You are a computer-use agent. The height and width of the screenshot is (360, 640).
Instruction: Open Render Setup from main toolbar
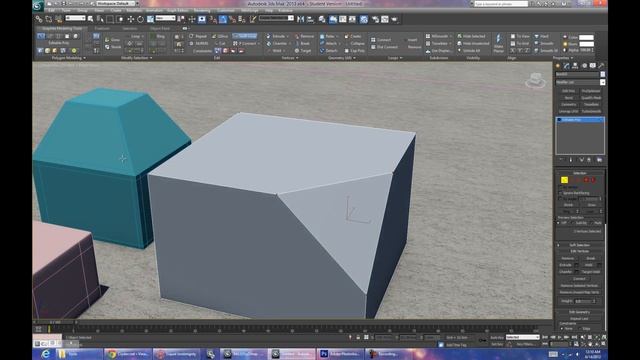coord(375,19)
